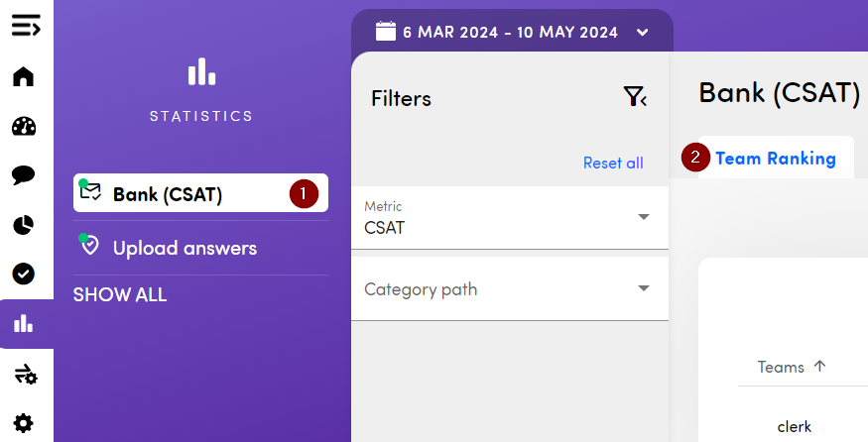Switch to the Team Ranking tab
This screenshot has height=442, width=868.
tap(775, 159)
